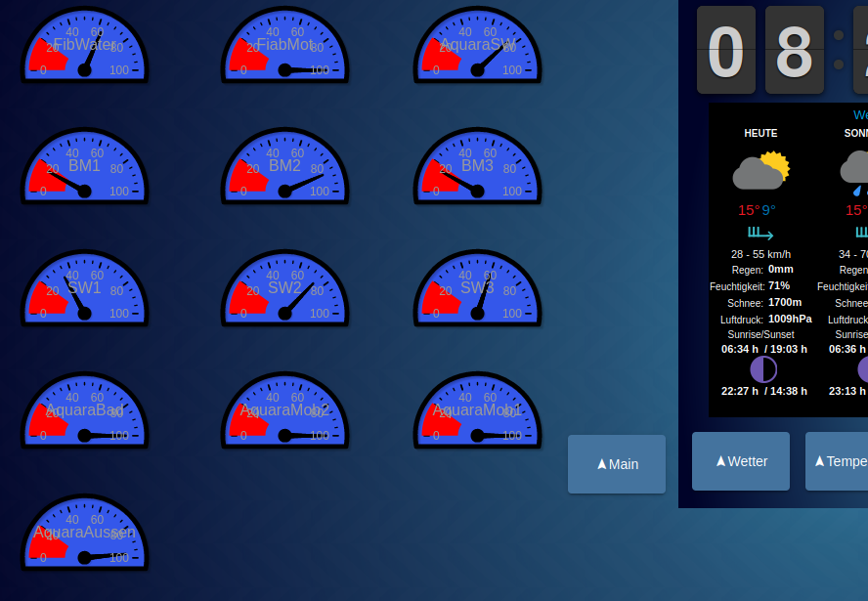This screenshot has height=601, width=868.
Task: Select the AquaraMob2 gauge
Action: coord(285,410)
